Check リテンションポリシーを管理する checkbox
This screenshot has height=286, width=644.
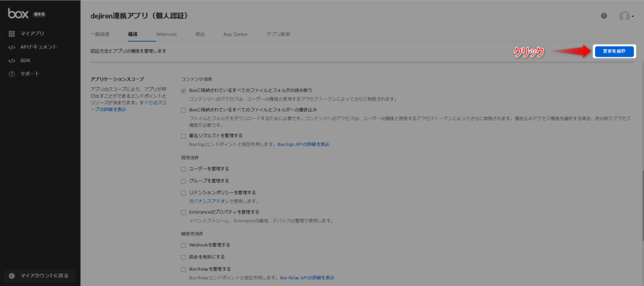[184, 193]
